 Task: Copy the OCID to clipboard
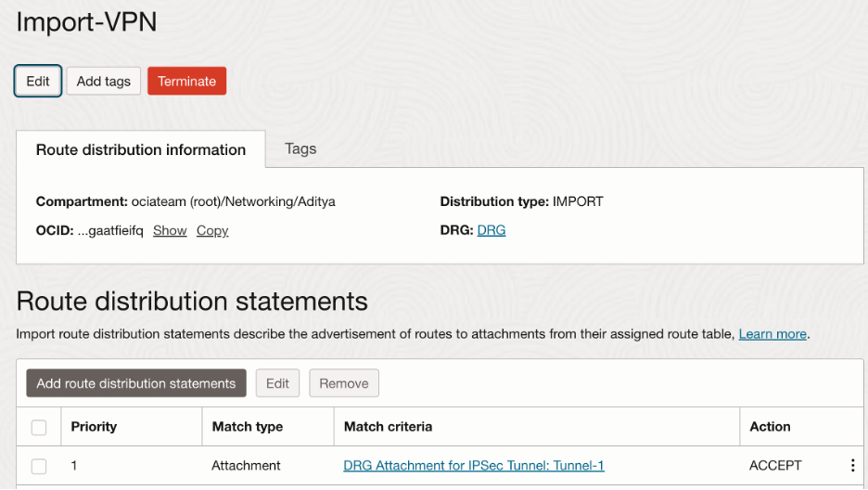[212, 231]
